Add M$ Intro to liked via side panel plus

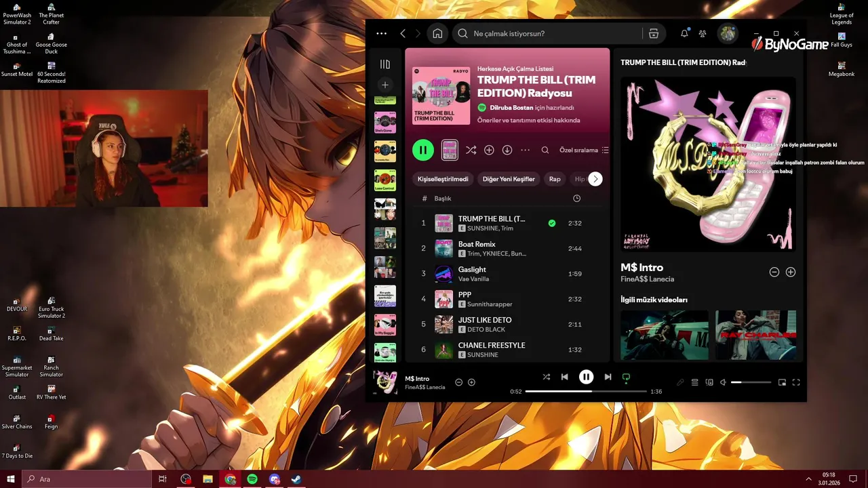tap(791, 272)
